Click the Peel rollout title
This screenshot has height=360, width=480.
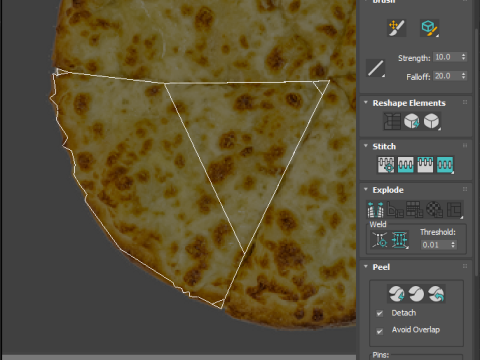tap(381, 267)
